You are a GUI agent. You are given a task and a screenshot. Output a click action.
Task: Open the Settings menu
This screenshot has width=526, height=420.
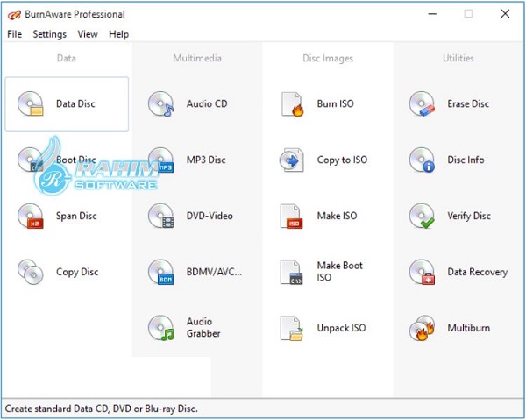(50, 34)
